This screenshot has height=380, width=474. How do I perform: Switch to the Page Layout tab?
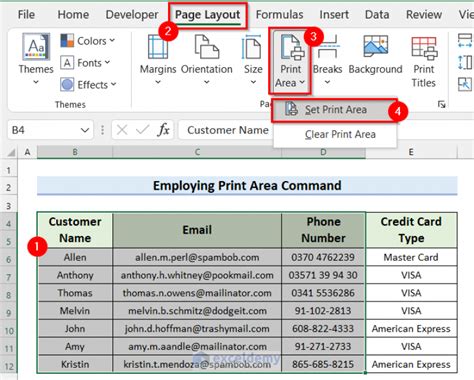point(208,15)
